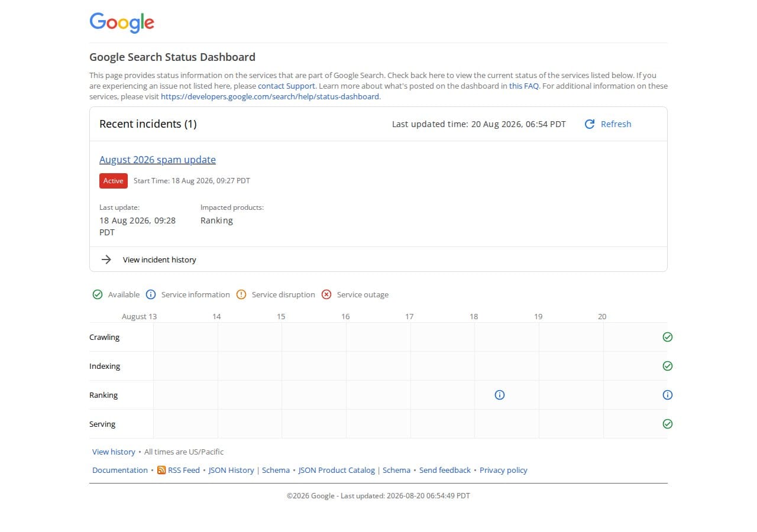Click the Ranking value under Impacted products
The height and width of the screenshot is (532, 757).
[216, 220]
